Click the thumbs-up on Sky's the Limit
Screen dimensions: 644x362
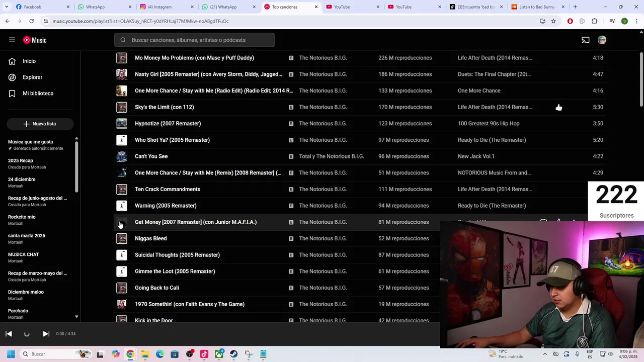click(558, 107)
